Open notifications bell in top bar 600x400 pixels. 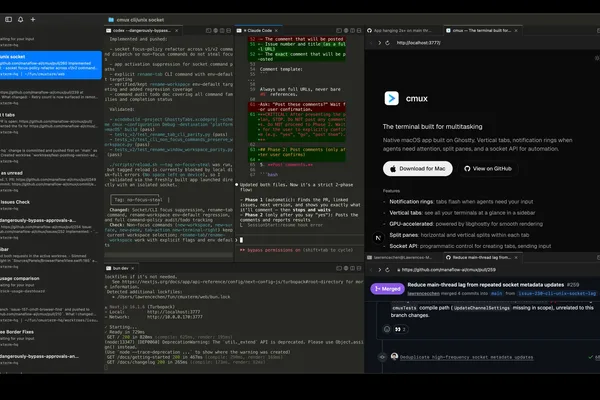click(21, 20)
